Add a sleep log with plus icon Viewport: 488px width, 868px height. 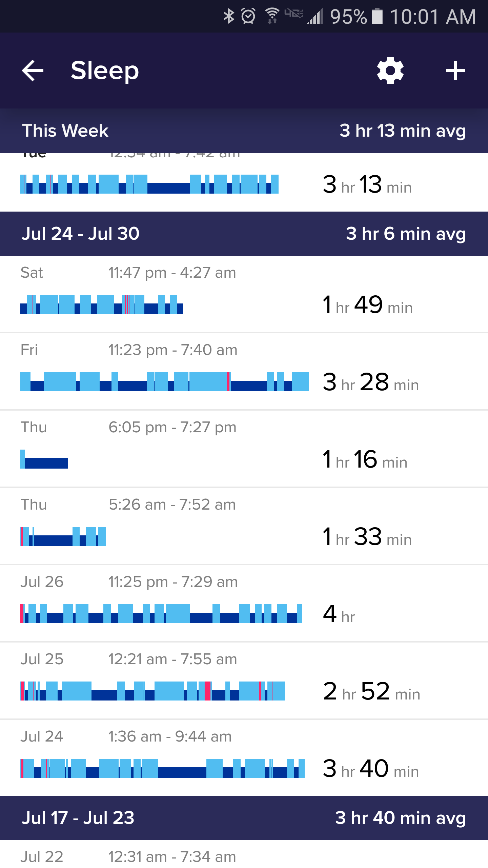(455, 71)
